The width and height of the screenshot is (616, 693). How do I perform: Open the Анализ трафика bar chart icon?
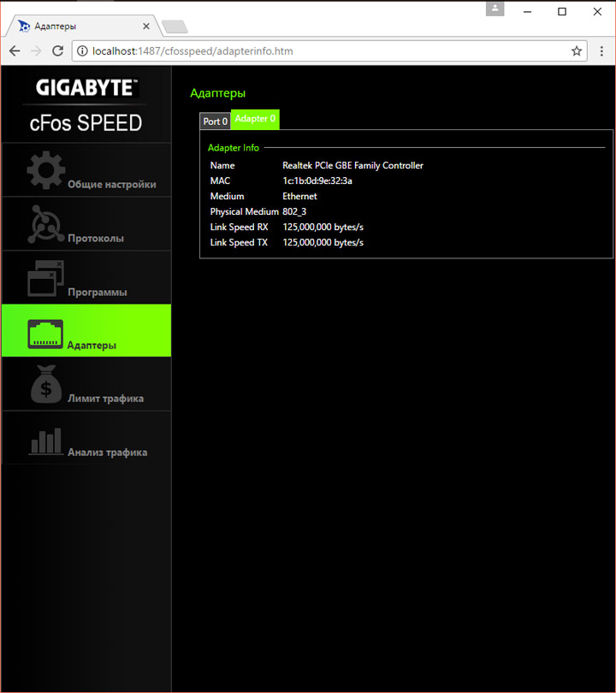pos(46,441)
